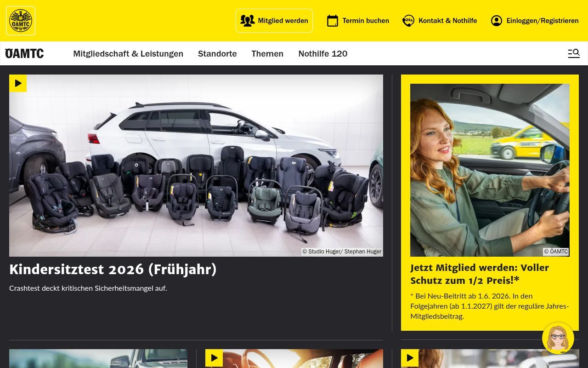Open the search menu icon
The image size is (588, 368).
[x=574, y=53]
